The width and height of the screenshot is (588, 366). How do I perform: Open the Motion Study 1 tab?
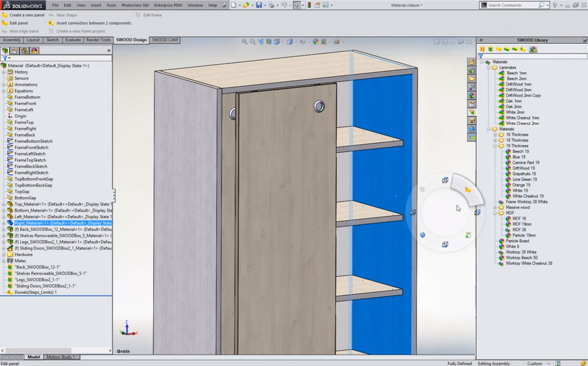pyautogui.click(x=60, y=357)
